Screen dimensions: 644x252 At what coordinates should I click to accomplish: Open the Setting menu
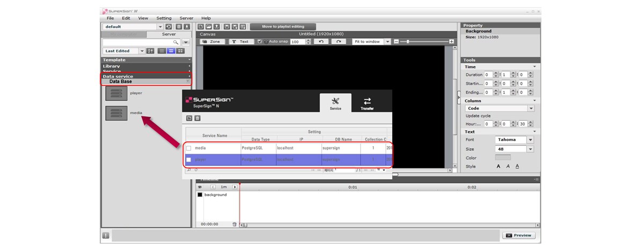click(x=164, y=18)
